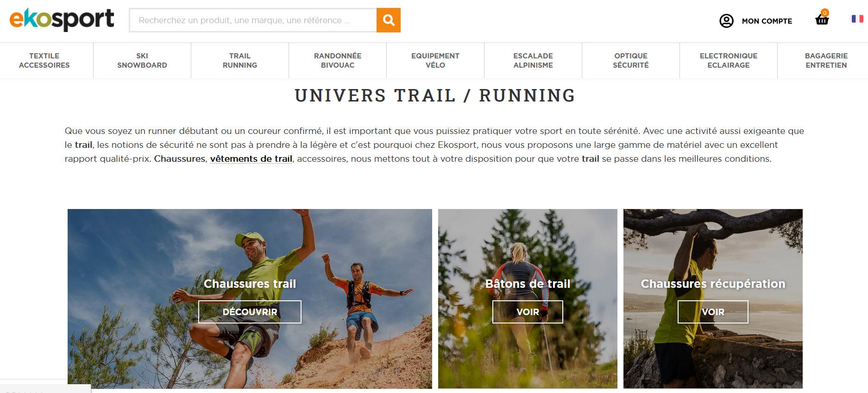Click the orange search magnifier button
Viewport: 868px width, 393px height.
[x=388, y=20]
